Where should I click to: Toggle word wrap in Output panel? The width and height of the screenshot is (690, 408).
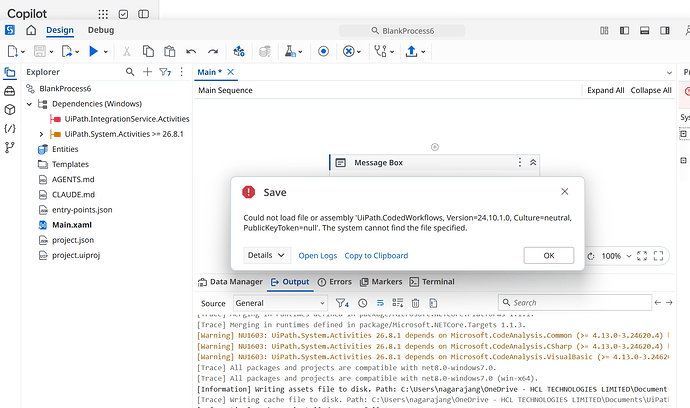coord(380,303)
